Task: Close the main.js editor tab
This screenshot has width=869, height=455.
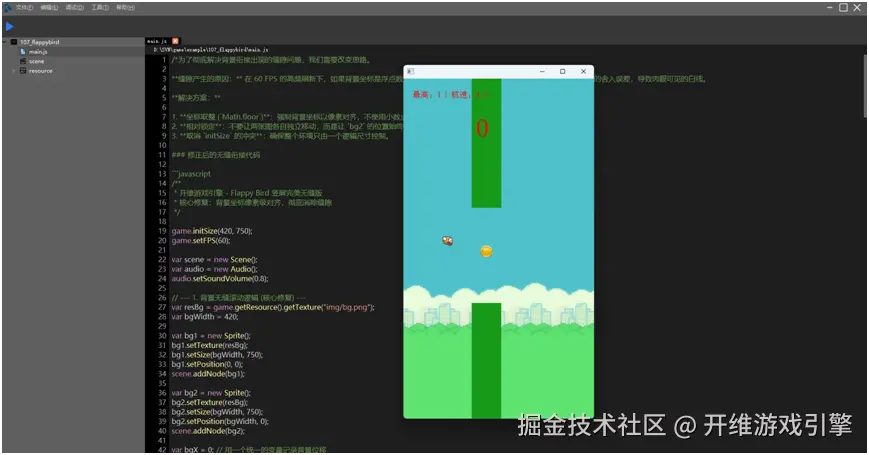Action: 175,41
